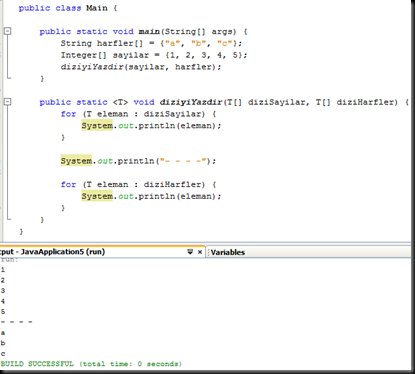Click the 'Integer[] sayilar' declaration line
The height and width of the screenshot is (374, 415).
pos(154,55)
